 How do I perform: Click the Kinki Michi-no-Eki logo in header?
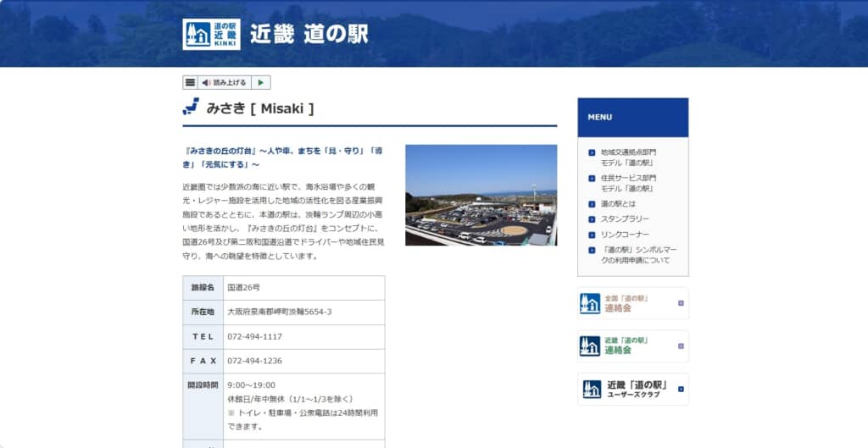[211, 34]
